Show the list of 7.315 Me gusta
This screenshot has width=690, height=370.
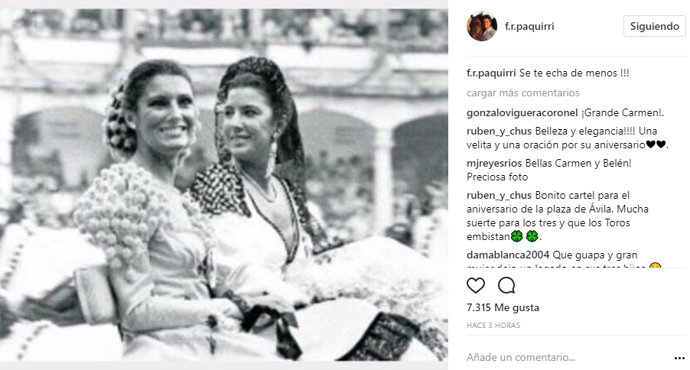point(503,308)
